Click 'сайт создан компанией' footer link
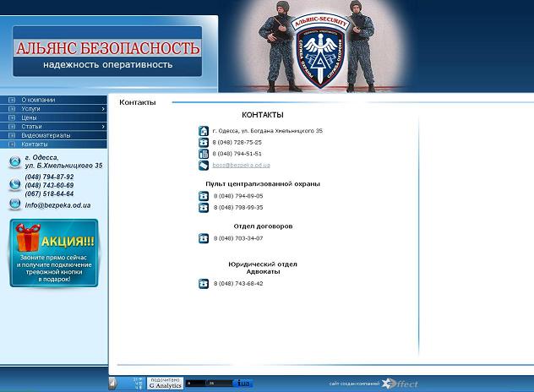This screenshot has width=534, height=392. (354, 384)
